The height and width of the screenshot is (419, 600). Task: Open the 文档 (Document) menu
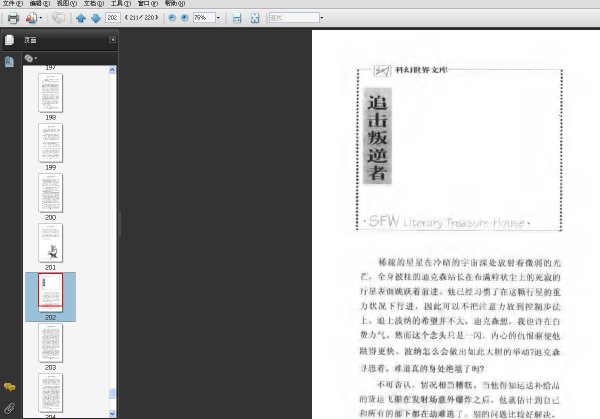click(94, 3)
